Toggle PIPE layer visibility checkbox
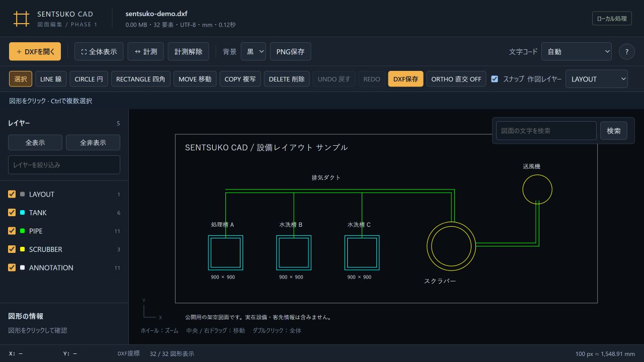644x362 pixels. [x=12, y=231]
